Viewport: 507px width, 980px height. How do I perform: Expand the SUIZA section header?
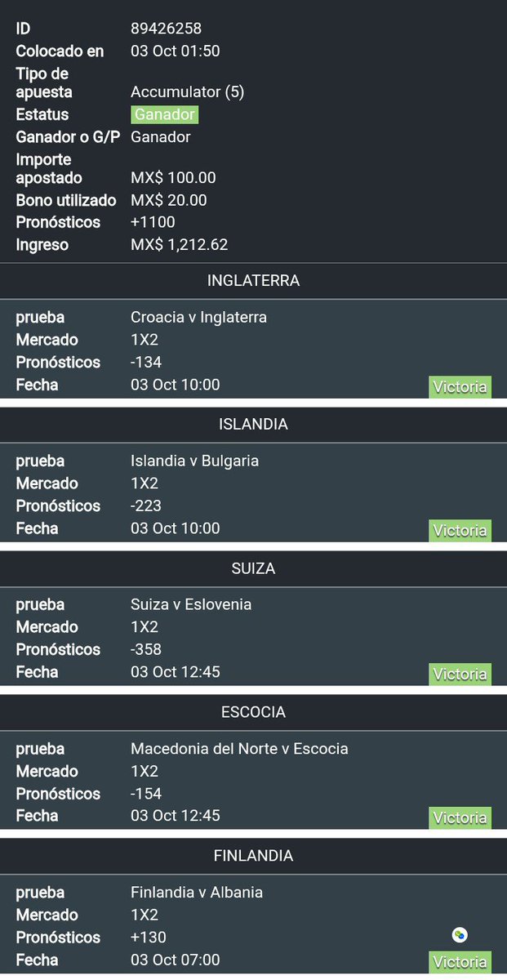tap(253, 568)
